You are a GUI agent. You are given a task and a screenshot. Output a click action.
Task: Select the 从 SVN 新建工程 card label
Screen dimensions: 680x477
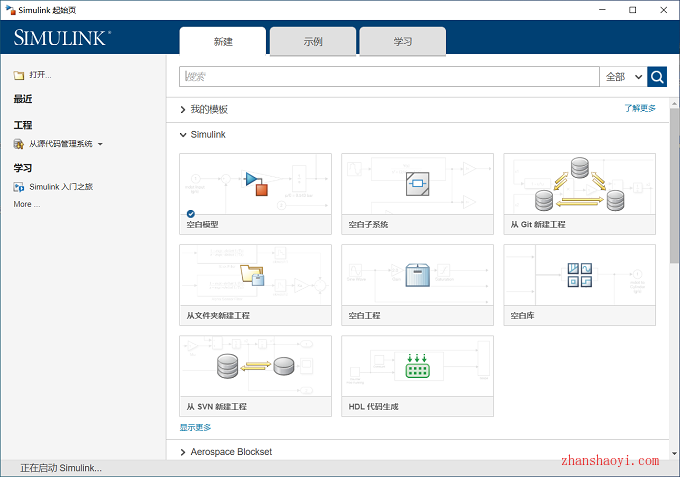tap(216, 407)
